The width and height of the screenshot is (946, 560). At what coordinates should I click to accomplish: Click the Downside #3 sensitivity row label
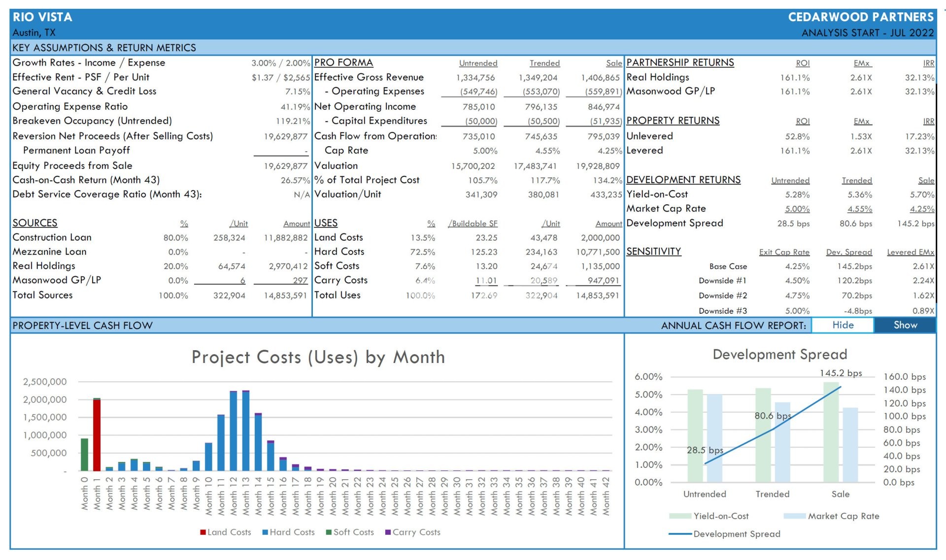[722, 311]
